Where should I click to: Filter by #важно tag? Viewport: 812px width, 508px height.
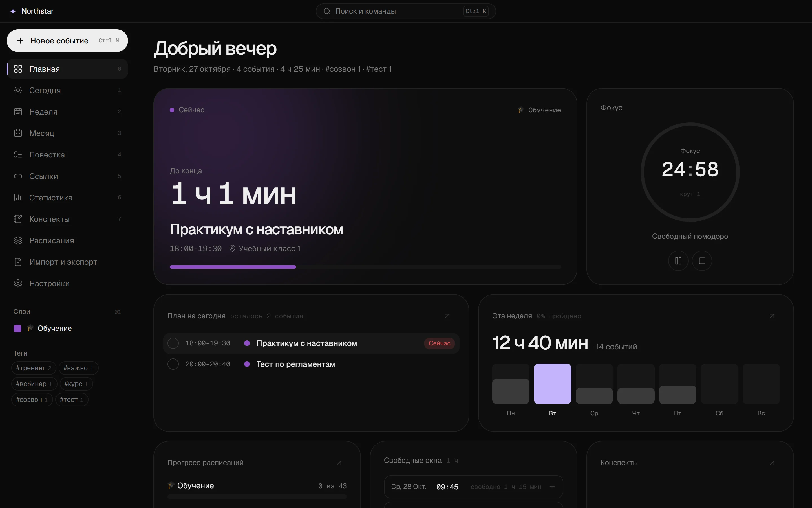pyautogui.click(x=78, y=368)
